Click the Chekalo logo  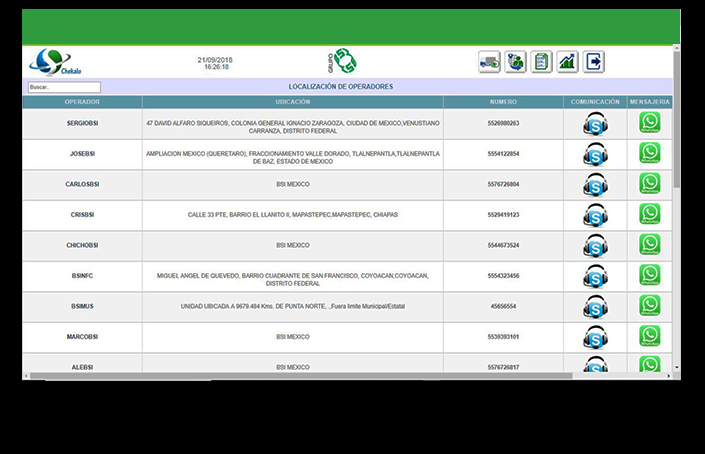[x=55, y=62]
